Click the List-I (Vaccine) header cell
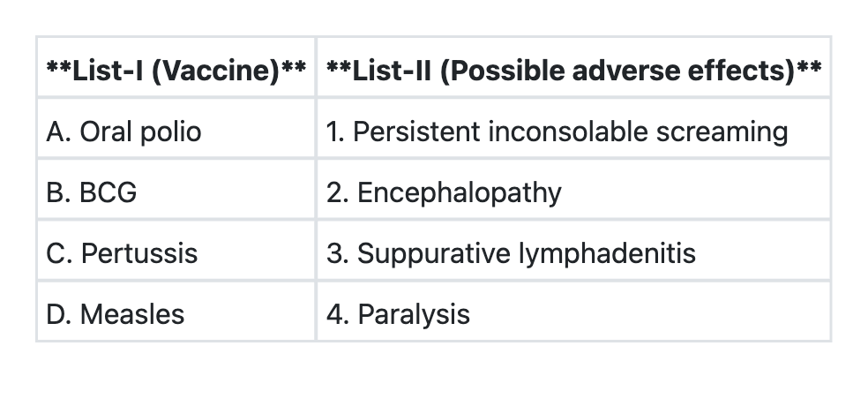The width and height of the screenshot is (868, 406). (176, 70)
